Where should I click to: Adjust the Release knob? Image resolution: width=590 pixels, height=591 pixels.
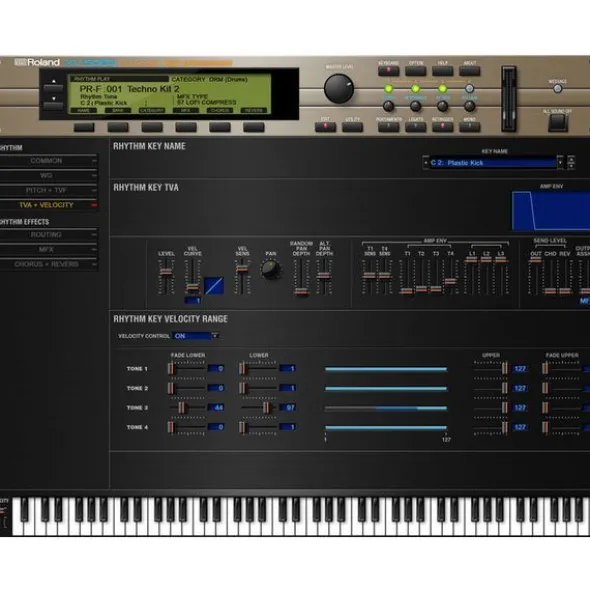coord(469,106)
